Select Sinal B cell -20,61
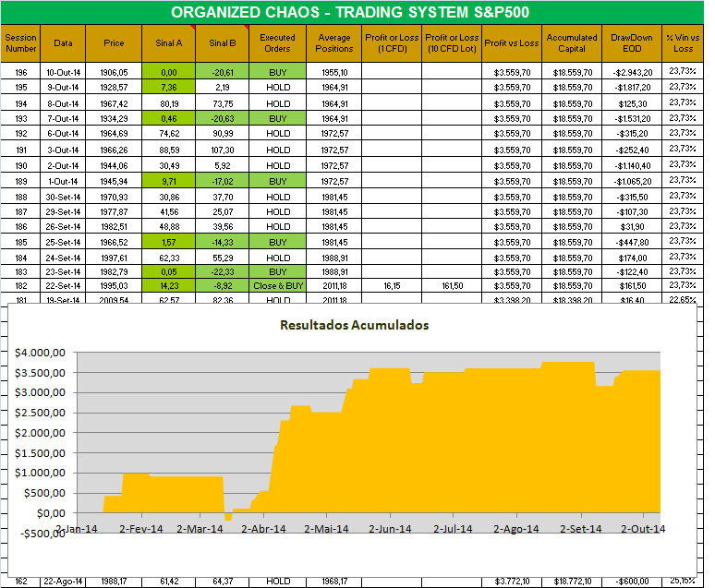 click(x=223, y=73)
